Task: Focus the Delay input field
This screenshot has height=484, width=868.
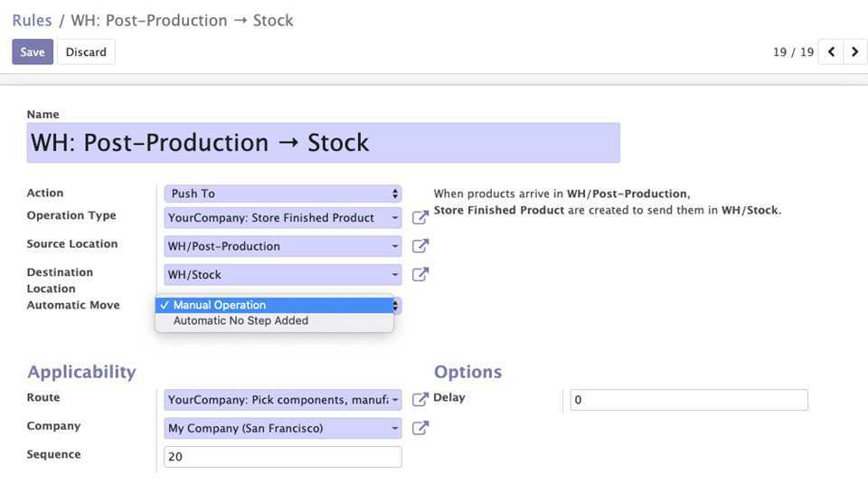Action: pos(689,400)
